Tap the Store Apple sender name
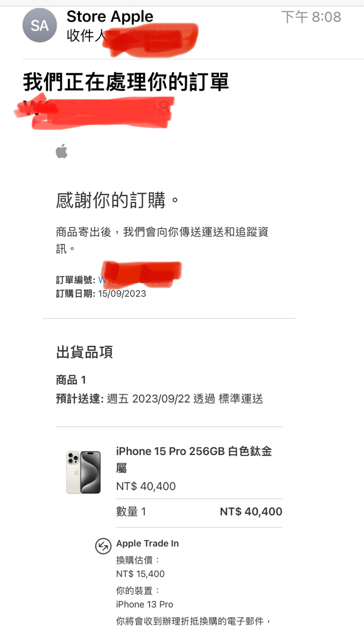 point(110,17)
